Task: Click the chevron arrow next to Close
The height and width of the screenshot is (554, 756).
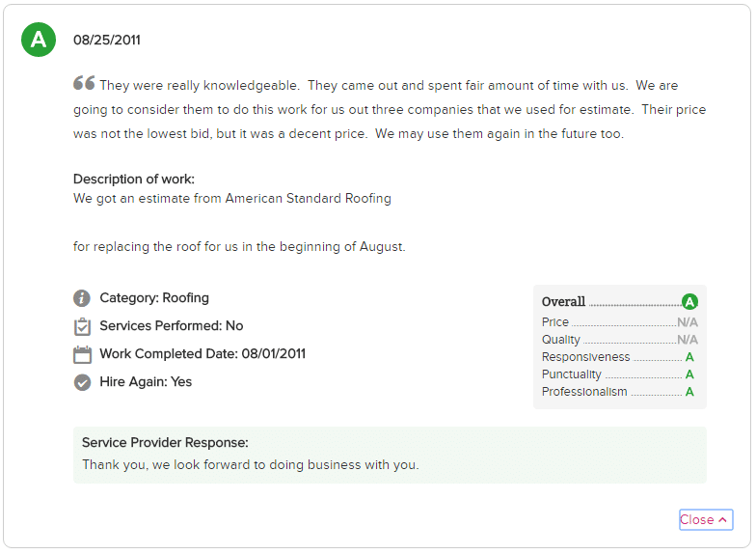Action: click(722, 519)
